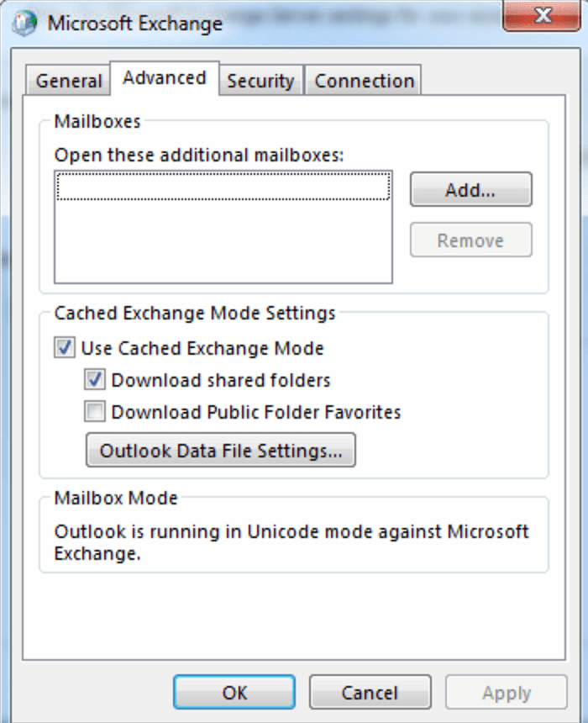Click the Microsoft Exchange title bar icon
Viewport: 588px width, 723px height.
(x=24, y=23)
